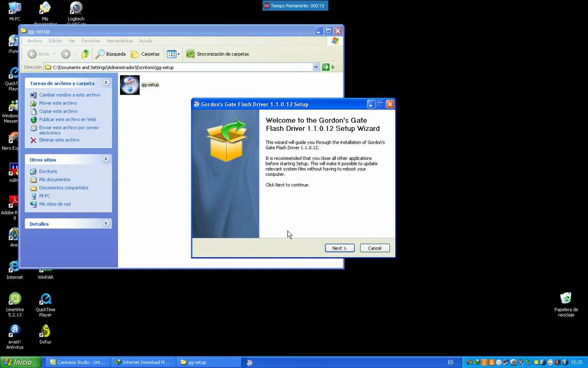Open Mi PC desktop icon
This screenshot has width=588, height=368.
15,11
